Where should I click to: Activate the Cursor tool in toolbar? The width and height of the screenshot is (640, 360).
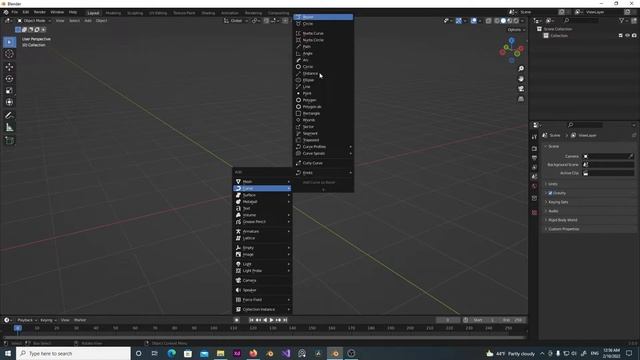pyautogui.click(x=9, y=54)
